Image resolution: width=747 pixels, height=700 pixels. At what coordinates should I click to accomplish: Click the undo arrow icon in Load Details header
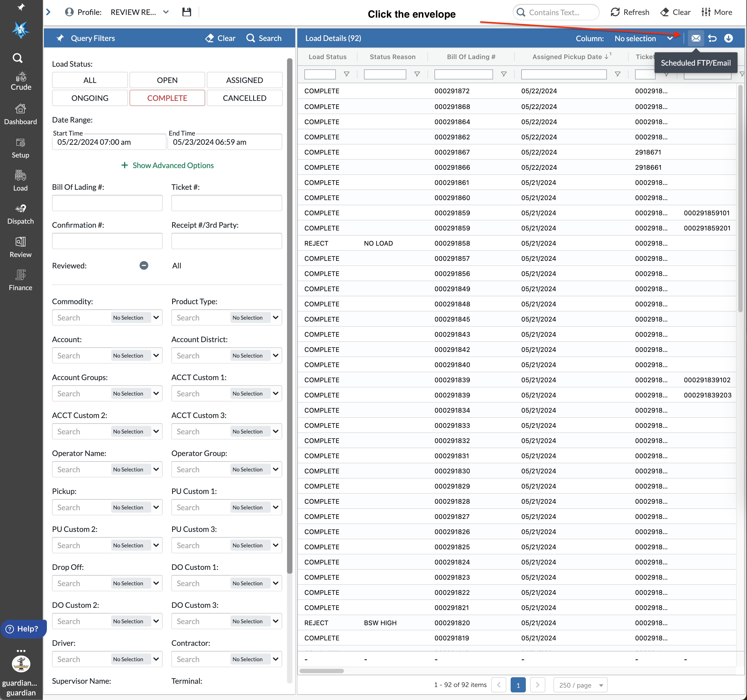click(x=712, y=38)
